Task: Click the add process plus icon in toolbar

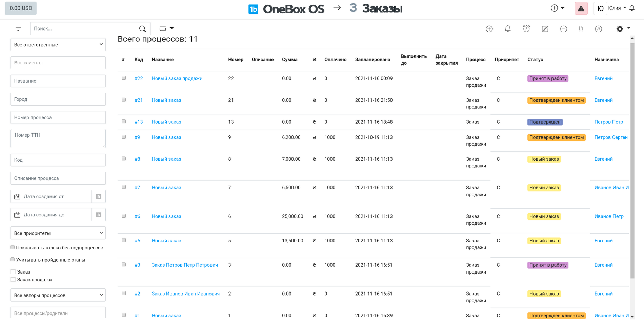Action: [x=489, y=29]
